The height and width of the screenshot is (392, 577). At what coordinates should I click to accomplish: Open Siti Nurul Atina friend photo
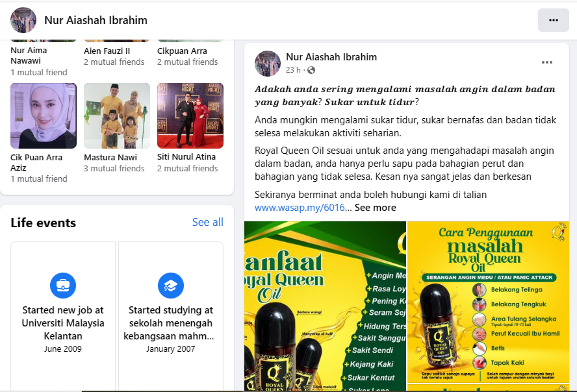click(190, 116)
